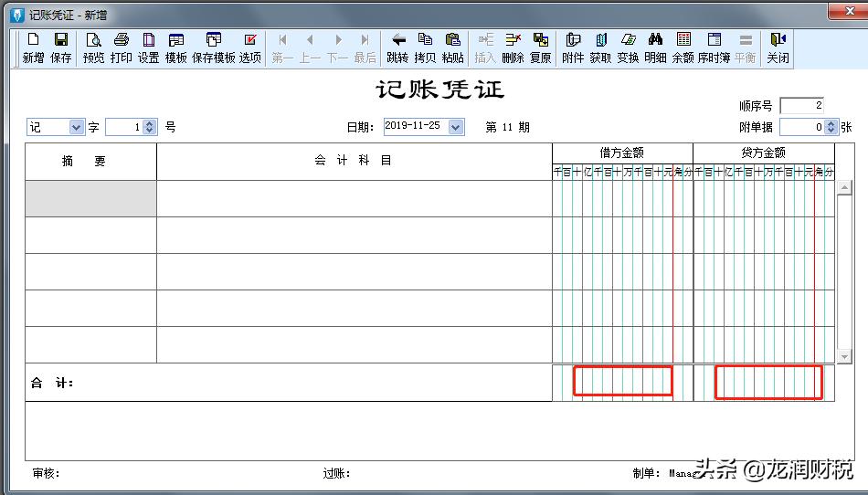Go to 第一 first voucher
868x495 pixels.
[282, 47]
